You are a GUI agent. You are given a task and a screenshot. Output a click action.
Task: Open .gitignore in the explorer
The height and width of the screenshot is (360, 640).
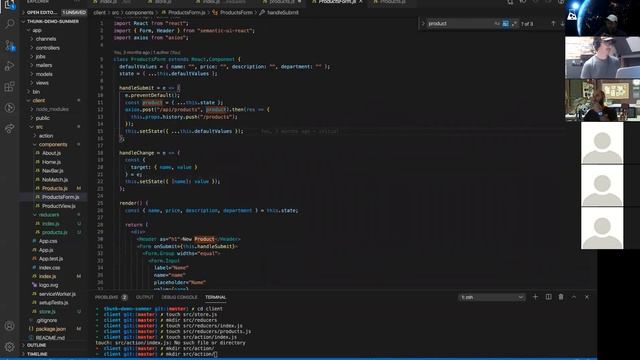pos(47,320)
